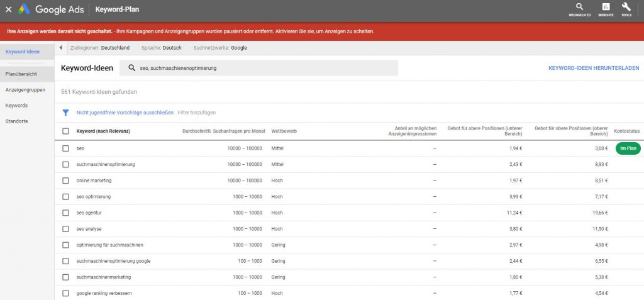The height and width of the screenshot is (300, 644).
Task: Click the 19,66 € bid value
Action: (x=600, y=213)
